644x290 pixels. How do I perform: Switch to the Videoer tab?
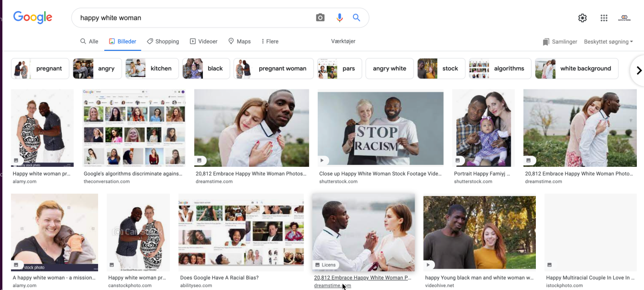click(x=204, y=42)
